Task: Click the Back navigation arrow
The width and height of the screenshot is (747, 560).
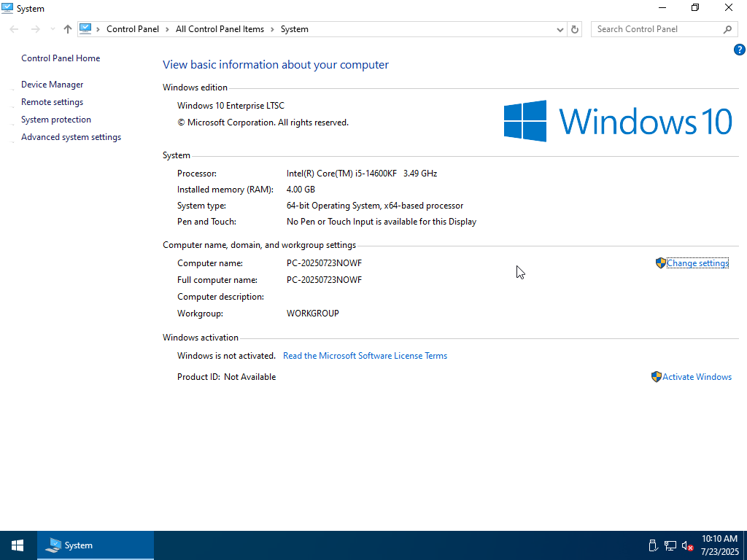Action: pos(15,29)
